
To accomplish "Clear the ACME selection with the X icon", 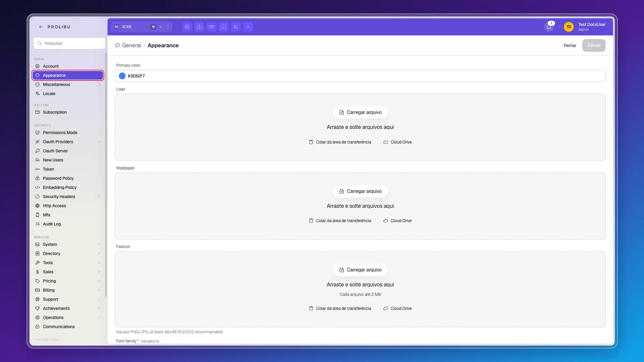I will [161, 27].
